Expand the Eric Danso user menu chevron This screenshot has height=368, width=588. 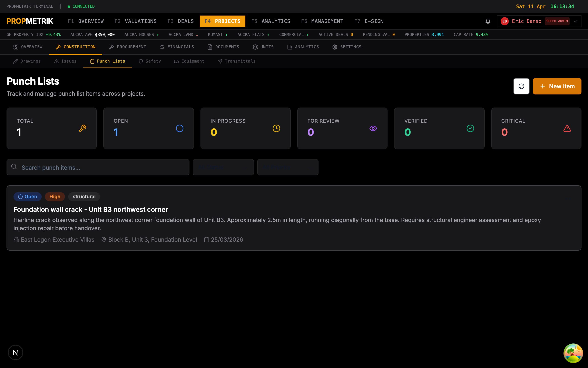click(x=575, y=21)
